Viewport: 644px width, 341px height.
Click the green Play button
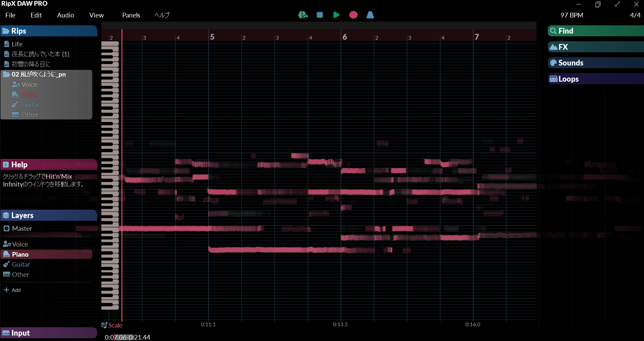(336, 15)
